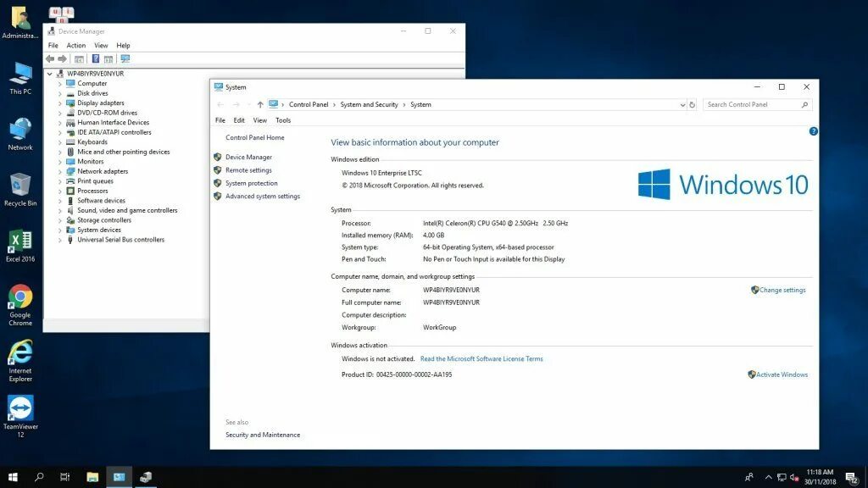The width and height of the screenshot is (868, 488).
Task: Click This PC desktop icon
Action: pos(20,79)
